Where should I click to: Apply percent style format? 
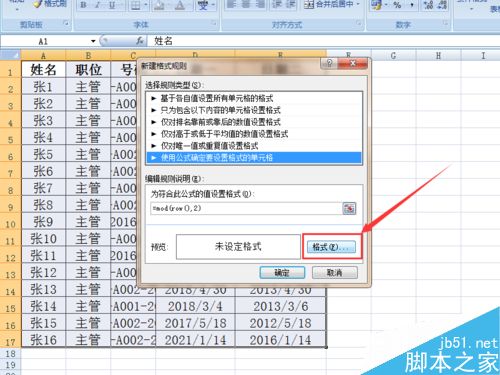397,5
